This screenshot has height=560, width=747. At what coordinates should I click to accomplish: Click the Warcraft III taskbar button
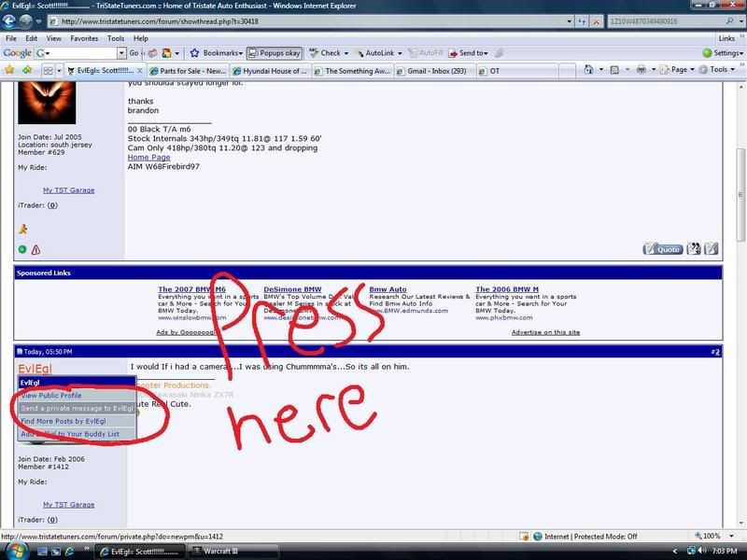tap(232, 551)
